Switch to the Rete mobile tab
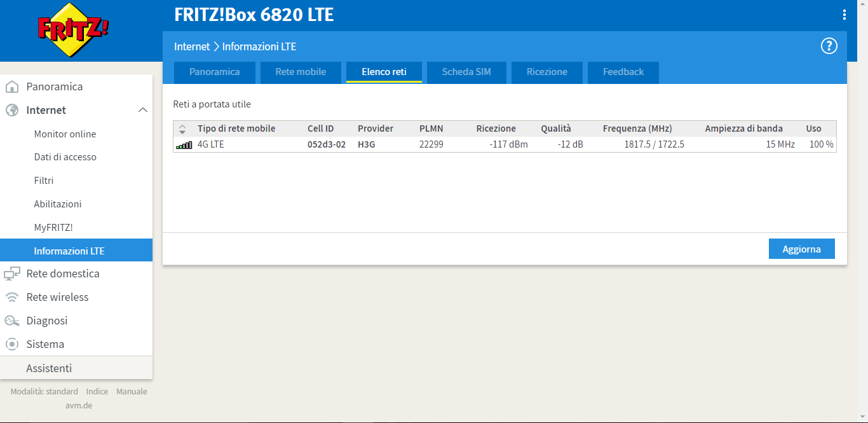Screen dimensions: 868x423 (301, 72)
